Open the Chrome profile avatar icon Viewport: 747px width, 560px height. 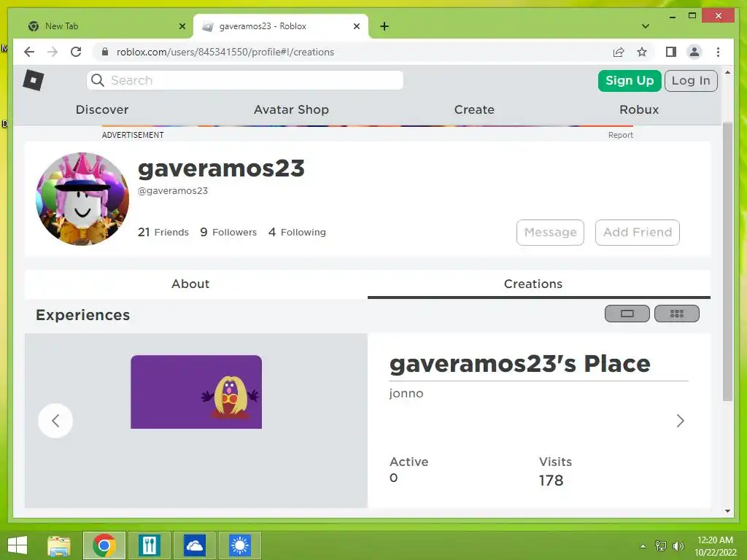pos(694,52)
